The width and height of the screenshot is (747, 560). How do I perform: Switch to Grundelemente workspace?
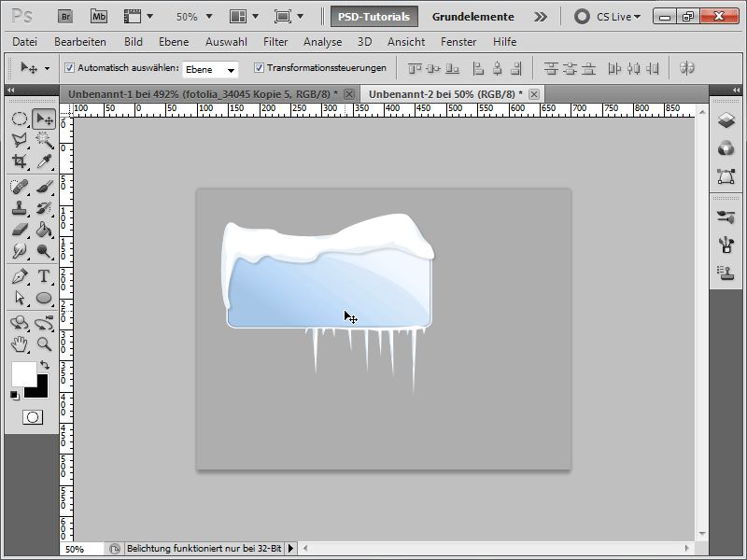[x=473, y=17]
